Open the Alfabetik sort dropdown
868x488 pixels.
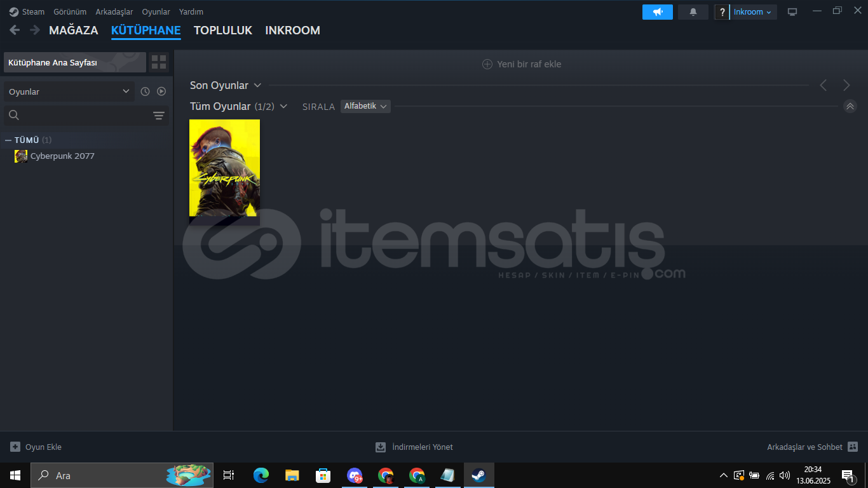365,106
